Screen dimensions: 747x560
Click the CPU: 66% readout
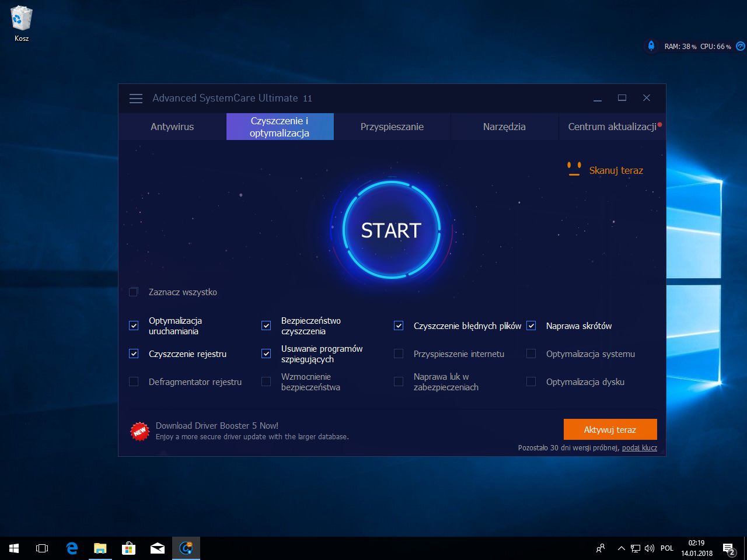[x=715, y=47]
